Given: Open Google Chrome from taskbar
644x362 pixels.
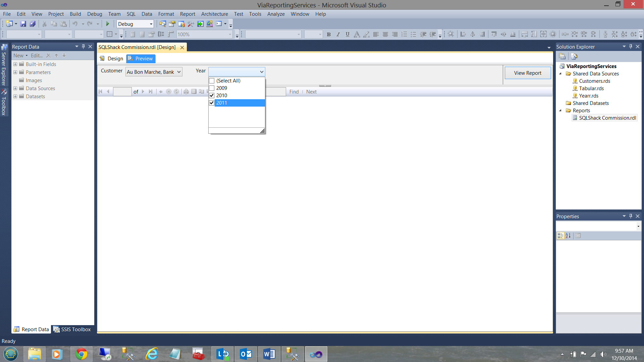Looking at the screenshot, I should pos(81,354).
